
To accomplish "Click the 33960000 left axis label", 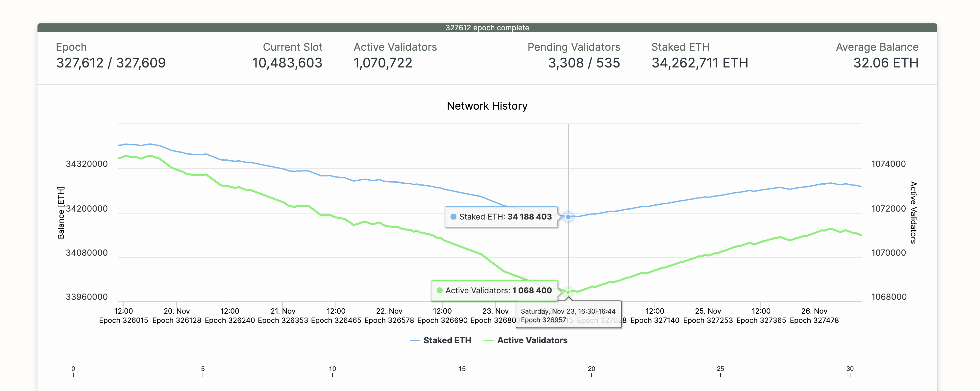I will (x=87, y=297).
